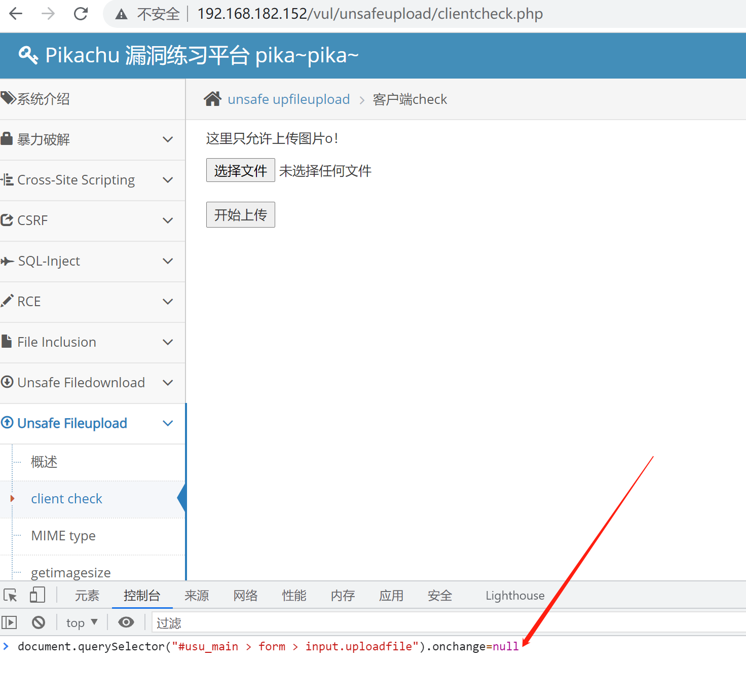Click the Unsafe Fileupload up-arrow icon
The height and width of the screenshot is (700, 746).
click(7, 422)
